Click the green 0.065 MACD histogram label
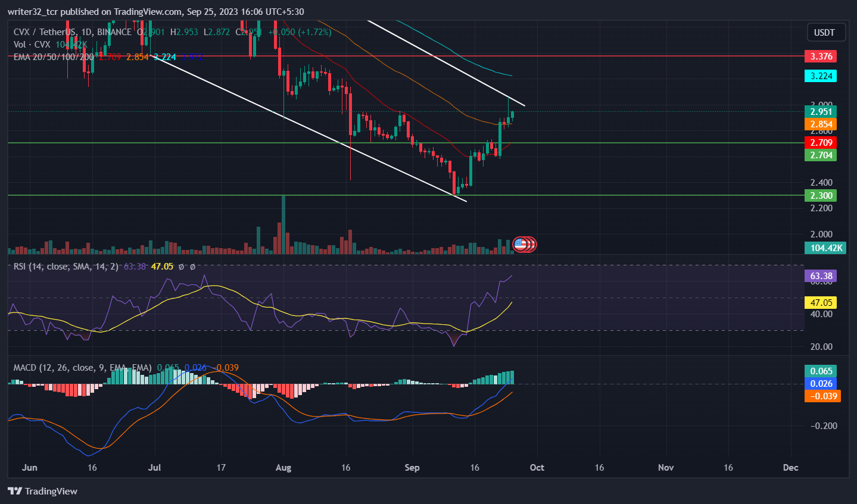This screenshot has width=857, height=504. tap(821, 371)
